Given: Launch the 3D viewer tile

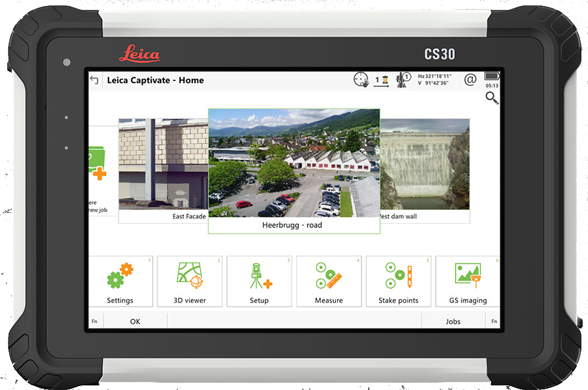Looking at the screenshot, I should (190, 281).
